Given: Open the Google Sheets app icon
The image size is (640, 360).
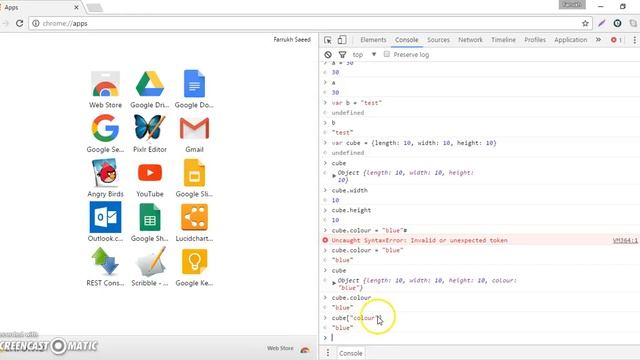Looking at the screenshot, I should point(150,218).
